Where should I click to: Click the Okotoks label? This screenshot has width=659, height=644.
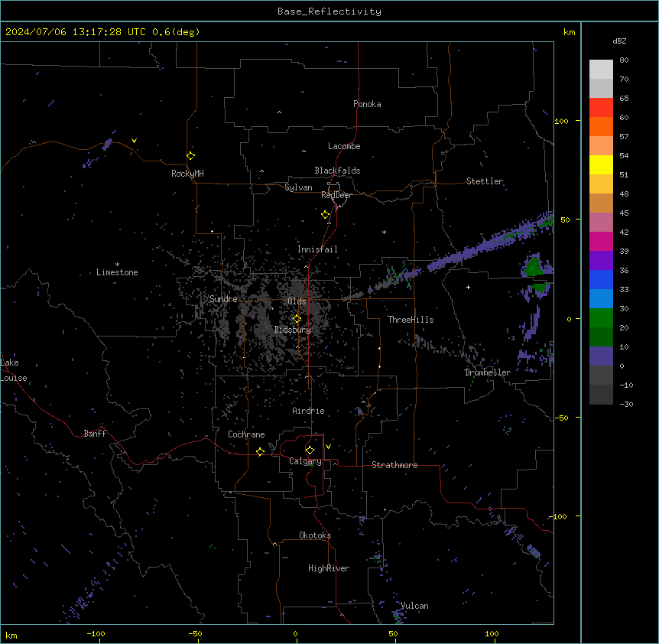(315, 535)
